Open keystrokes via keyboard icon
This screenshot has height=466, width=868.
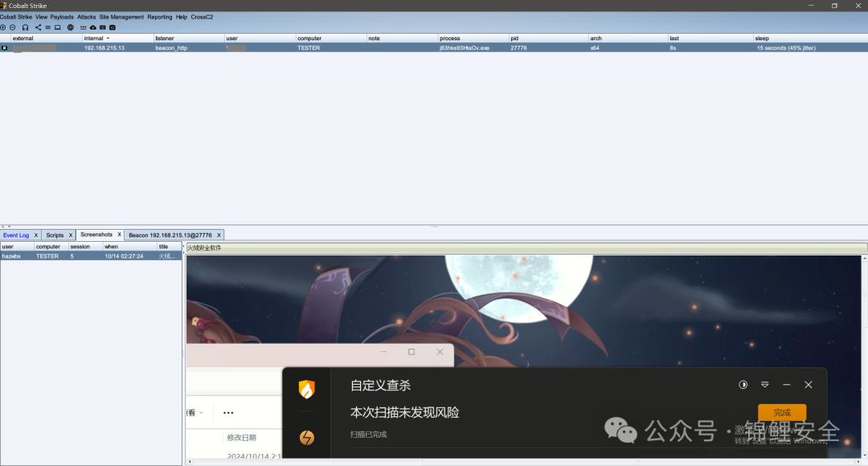coord(102,27)
